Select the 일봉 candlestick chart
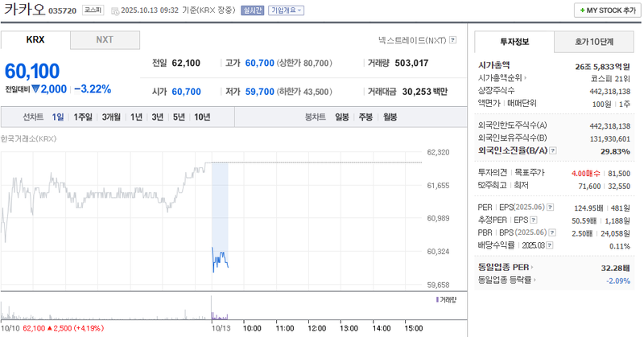 (x=342, y=117)
